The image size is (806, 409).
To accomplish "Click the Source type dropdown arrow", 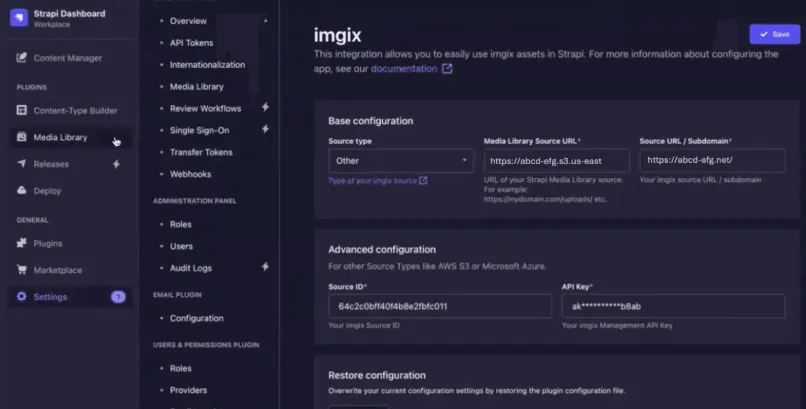I will click(464, 160).
